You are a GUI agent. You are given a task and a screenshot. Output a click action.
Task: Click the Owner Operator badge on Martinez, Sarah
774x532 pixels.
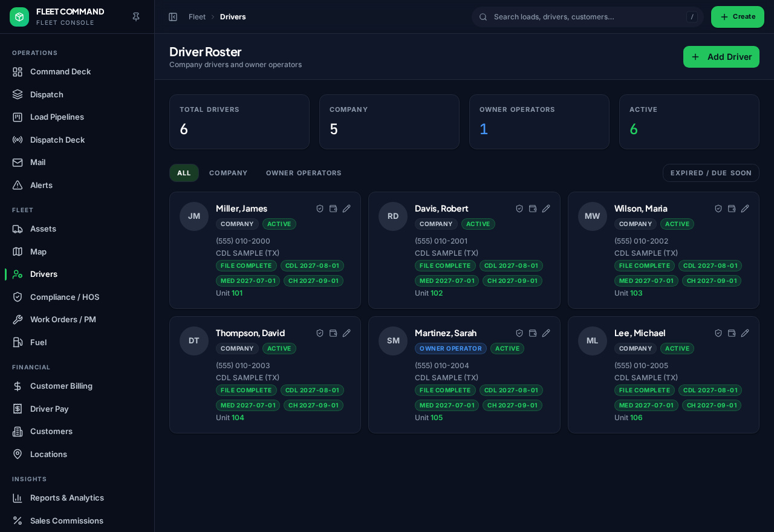[x=450, y=349]
